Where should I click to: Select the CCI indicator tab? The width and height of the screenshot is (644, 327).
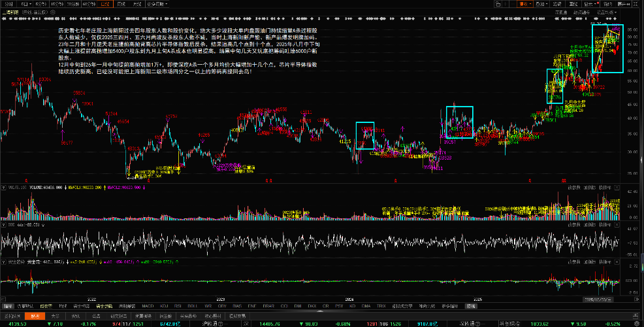click(284, 306)
